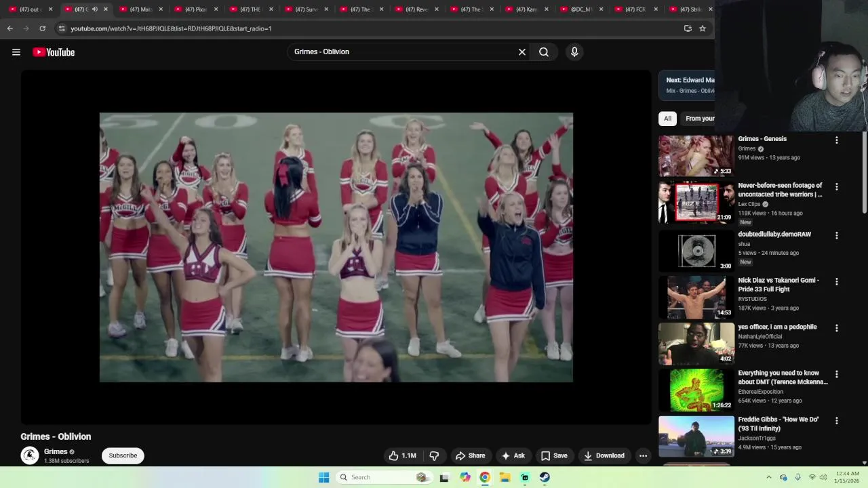Screen dimensions: 868x488
Task: Play Grimes - Genesis thumbnail
Action: [696, 156]
